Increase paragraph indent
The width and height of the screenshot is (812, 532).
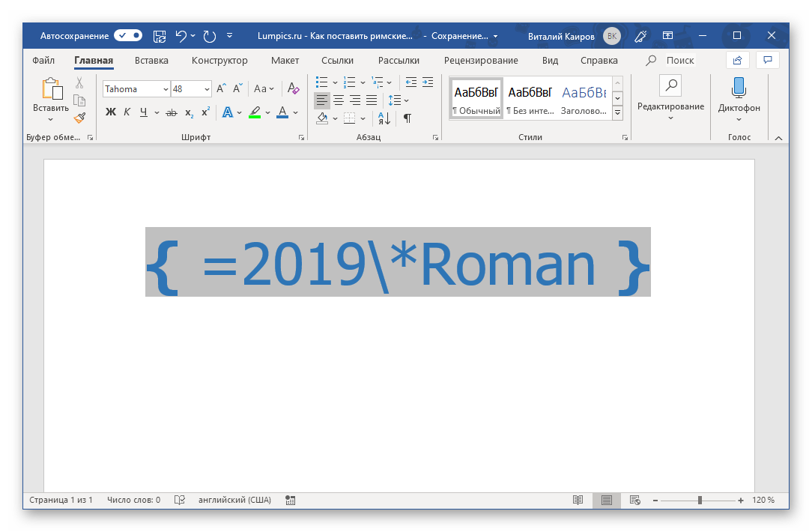click(428, 82)
